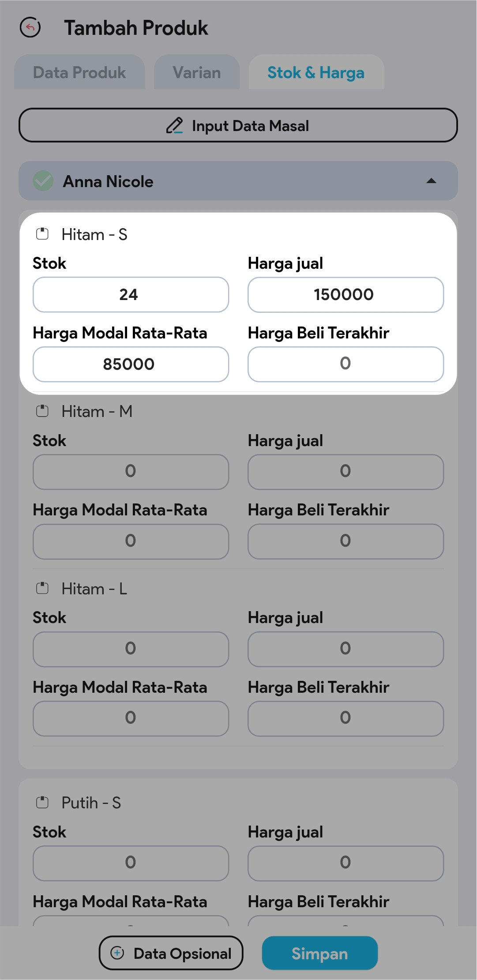The image size is (477, 980).
Task: Edit the Hitam - S Harga jual field
Action: [x=346, y=295]
